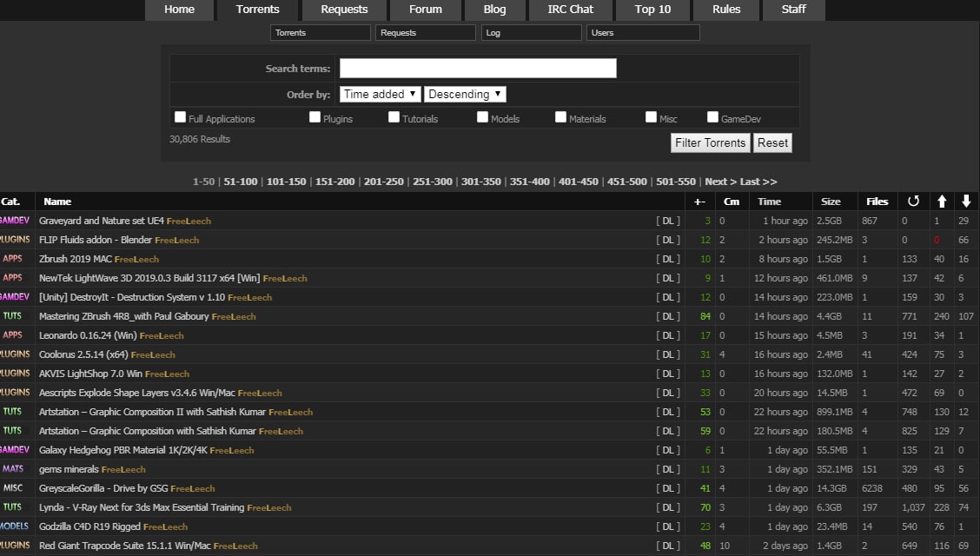The width and height of the screenshot is (980, 556).
Task: Open the Rules tab
Action: [726, 10]
